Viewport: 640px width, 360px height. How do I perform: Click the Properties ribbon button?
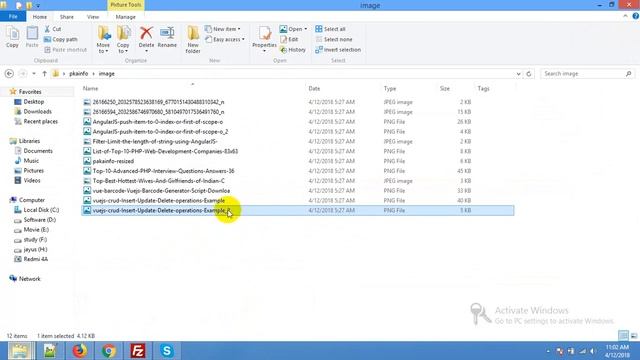264,39
